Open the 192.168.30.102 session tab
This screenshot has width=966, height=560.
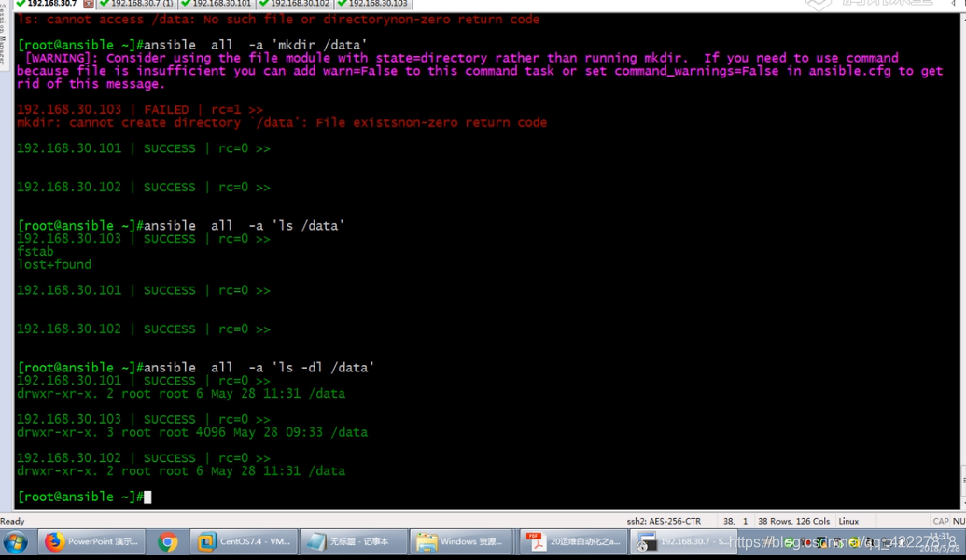point(295,4)
